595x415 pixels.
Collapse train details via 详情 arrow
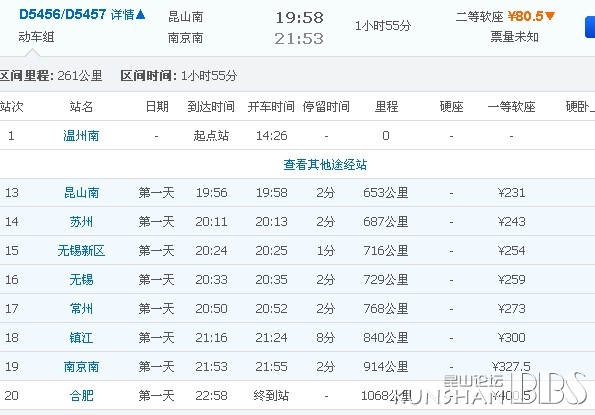(x=128, y=15)
